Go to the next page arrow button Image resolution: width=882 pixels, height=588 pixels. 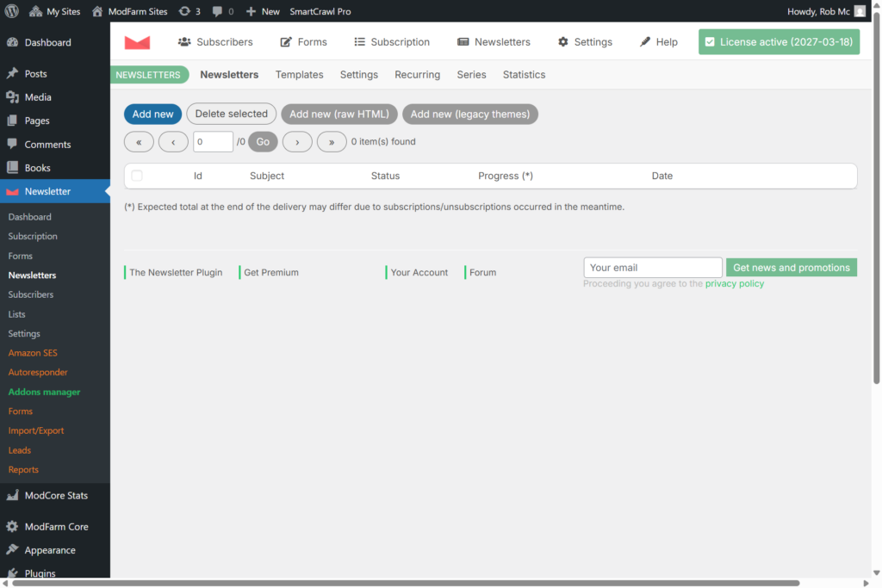(297, 142)
